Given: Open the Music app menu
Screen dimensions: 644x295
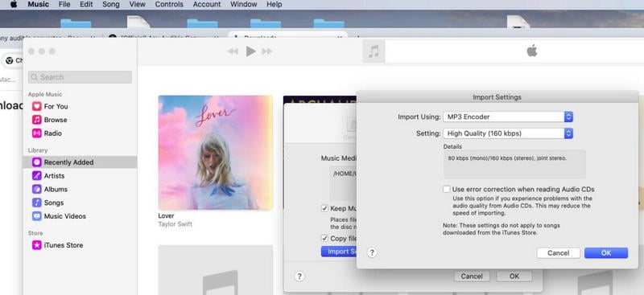Looking at the screenshot, I should (x=38, y=5).
